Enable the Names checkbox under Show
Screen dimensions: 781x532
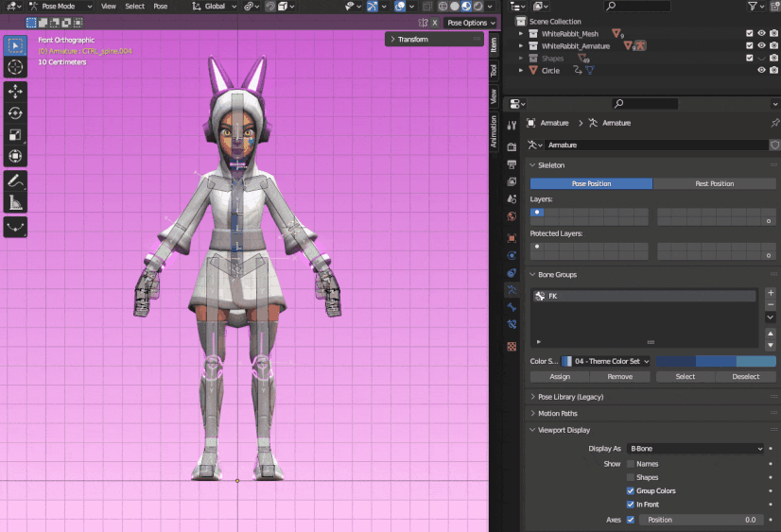click(631, 464)
